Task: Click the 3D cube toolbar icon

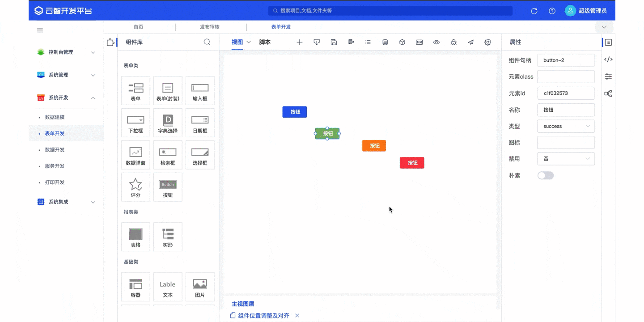Action: pyautogui.click(x=402, y=42)
